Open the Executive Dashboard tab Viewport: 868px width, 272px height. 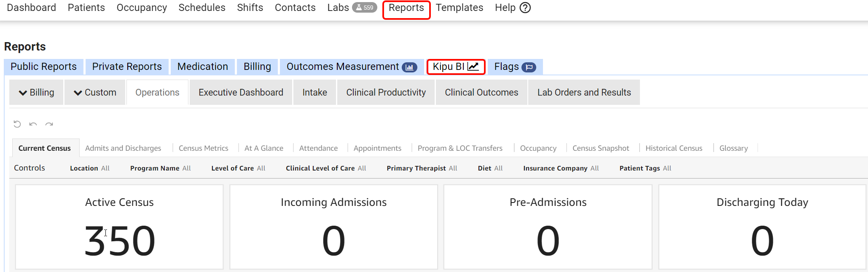pos(241,92)
